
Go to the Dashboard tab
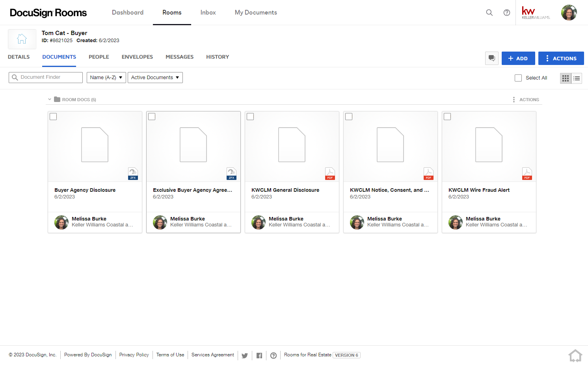(x=128, y=13)
